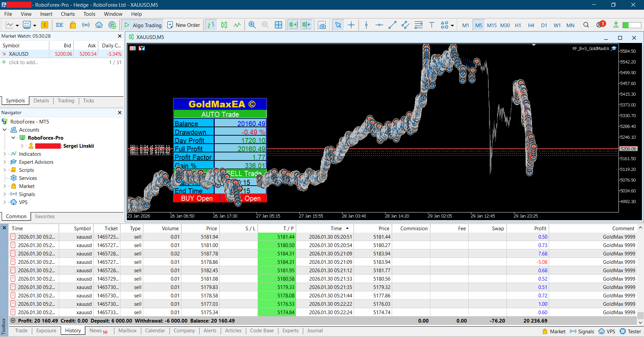
Task: Collapse the RoboForex-Pro server node
Action: tap(13, 138)
